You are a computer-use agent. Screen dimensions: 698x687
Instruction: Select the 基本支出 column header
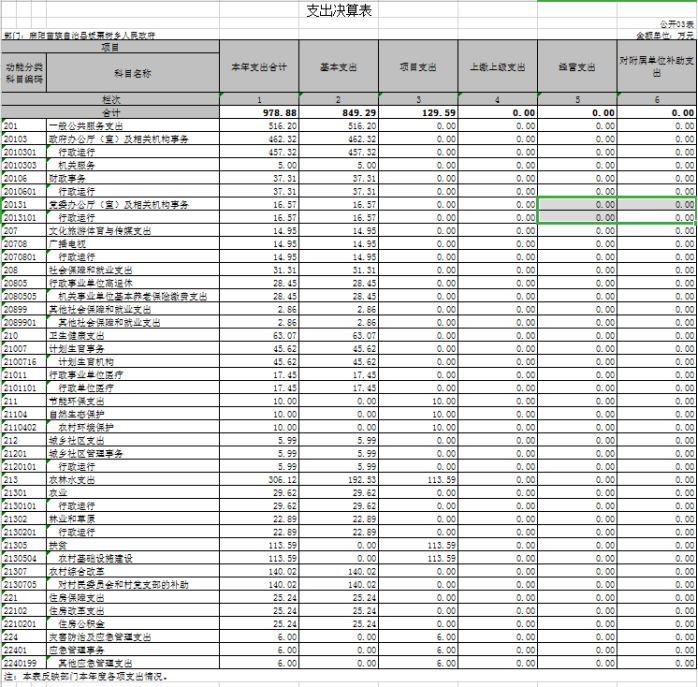coord(339,66)
